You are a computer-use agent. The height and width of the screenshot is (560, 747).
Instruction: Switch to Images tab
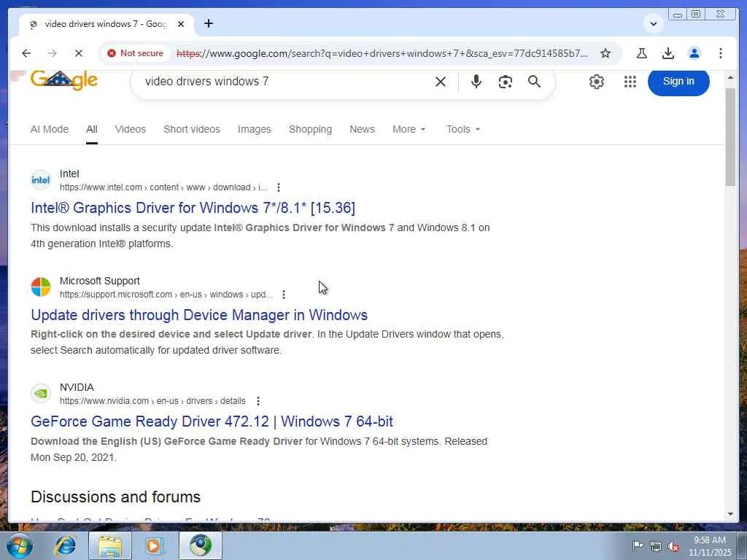pyautogui.click(x=255, y=129)
